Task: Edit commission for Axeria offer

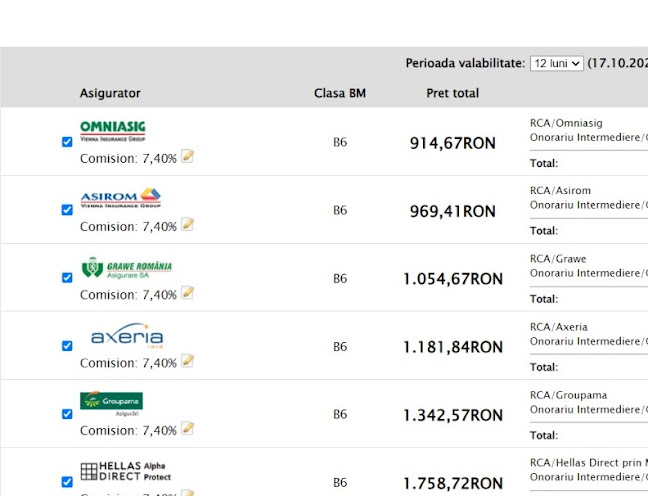Action: tap(187, 361)
